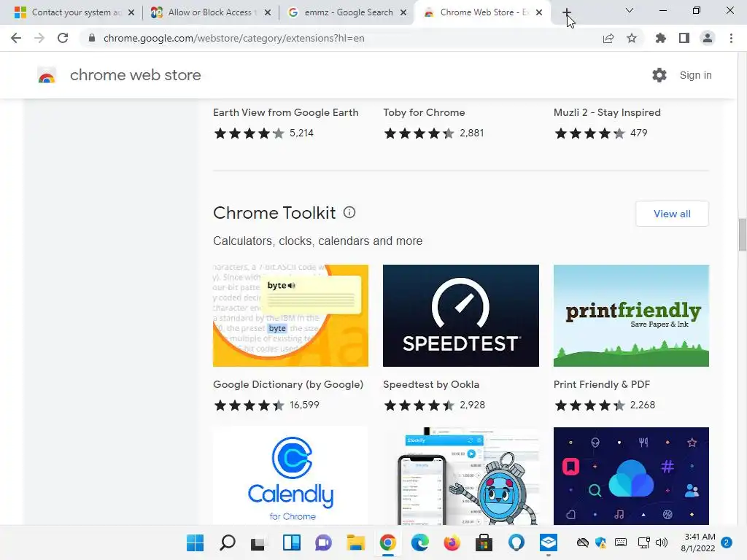This screenshot has height=560, width=747.
Task: Open File Explorer from taskbar
Action: pyautogui.click(x=355, y=542)
